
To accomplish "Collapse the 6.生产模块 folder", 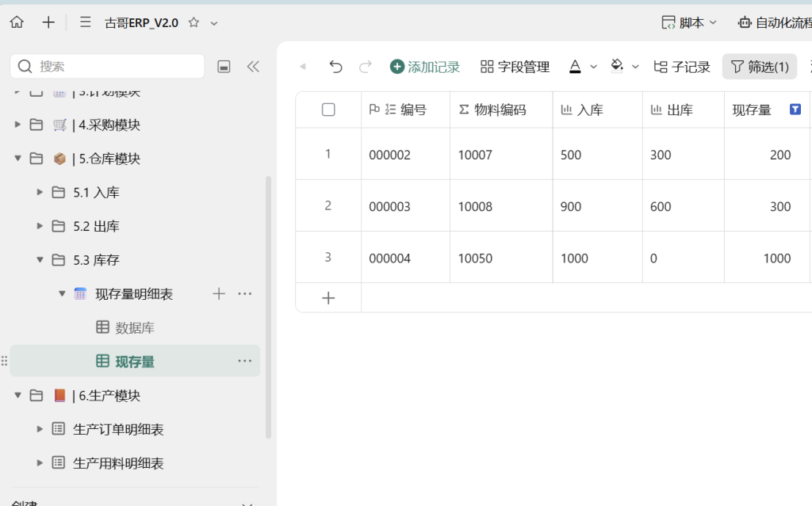I will [x=17, y=395].
